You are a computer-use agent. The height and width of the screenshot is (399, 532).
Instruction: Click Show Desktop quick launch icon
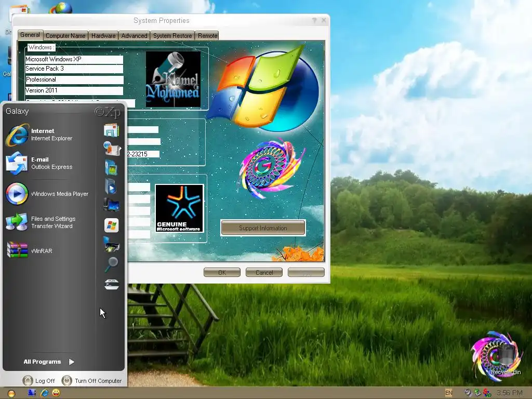point(32,393)
